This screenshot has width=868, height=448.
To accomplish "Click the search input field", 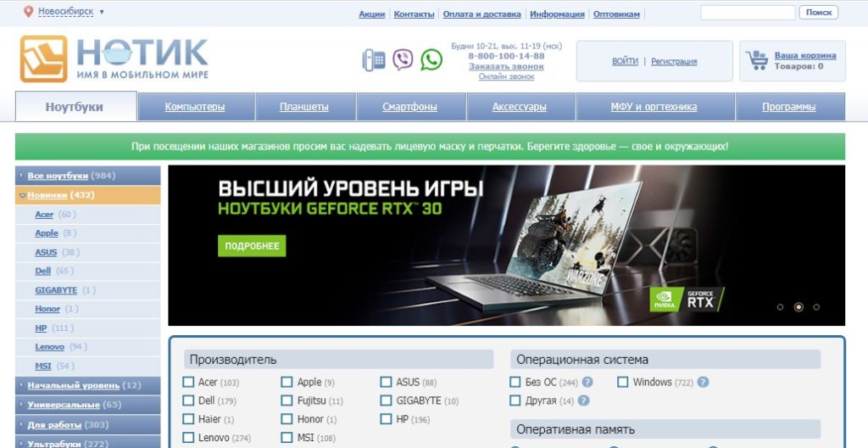I will pos(748,13).
